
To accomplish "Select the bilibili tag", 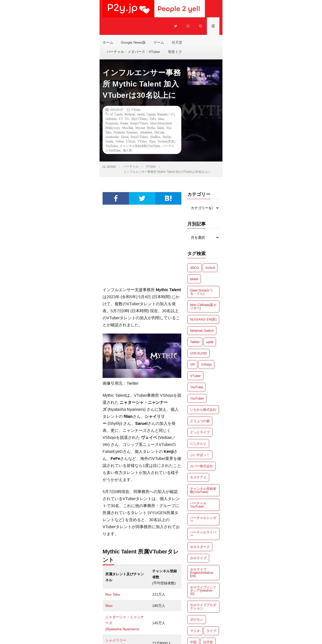I will tap(194, 279).
